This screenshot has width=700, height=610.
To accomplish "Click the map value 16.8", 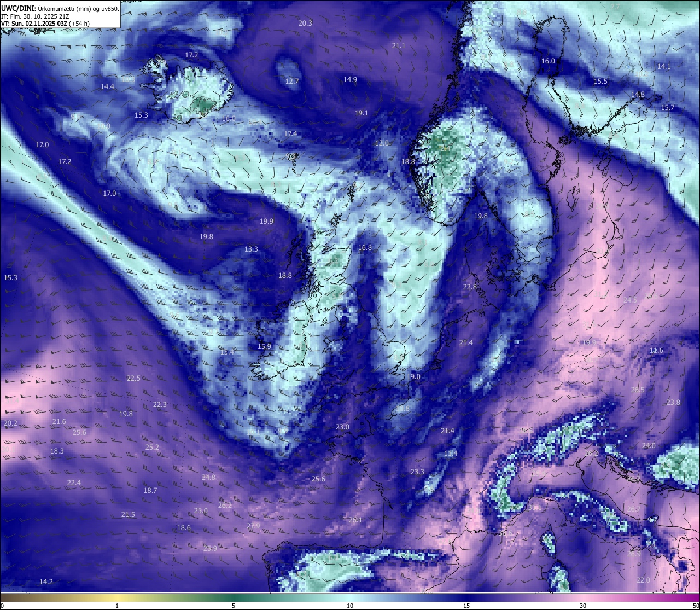I will click(x=365, y=248).
